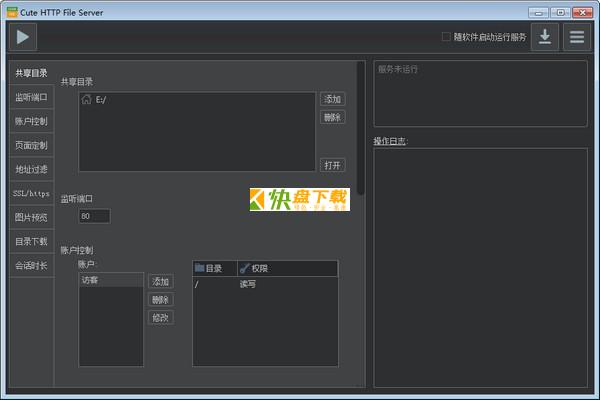Click the app icon in title bar

coord(12,12)
